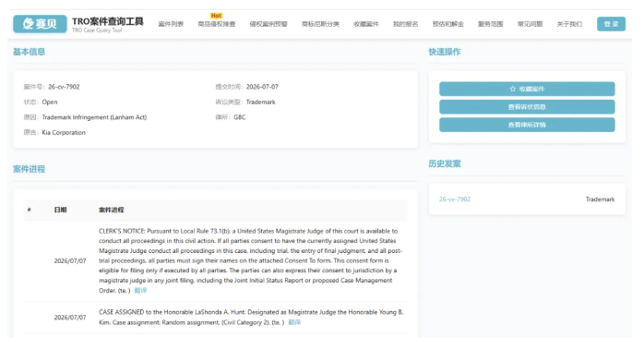Open 收藏案件 in the navigation bar
The height and width of the screenshot is (349, 644).
click(366, 24)
